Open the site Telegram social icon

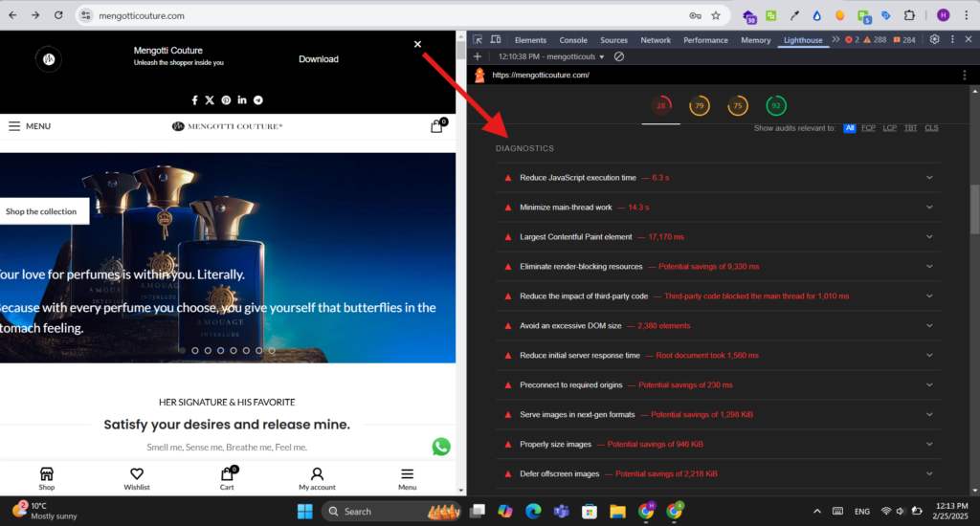point(258,100)
